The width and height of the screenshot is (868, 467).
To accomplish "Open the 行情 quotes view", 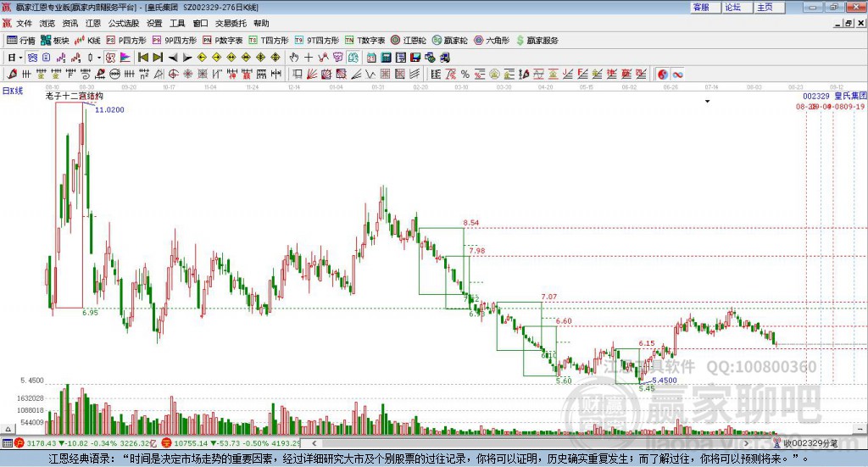I will 21,41.
